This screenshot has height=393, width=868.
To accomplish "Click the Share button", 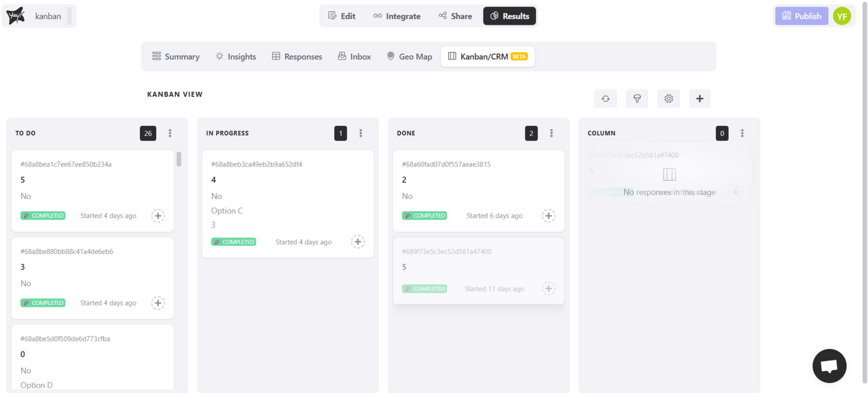I will [455, 16].
